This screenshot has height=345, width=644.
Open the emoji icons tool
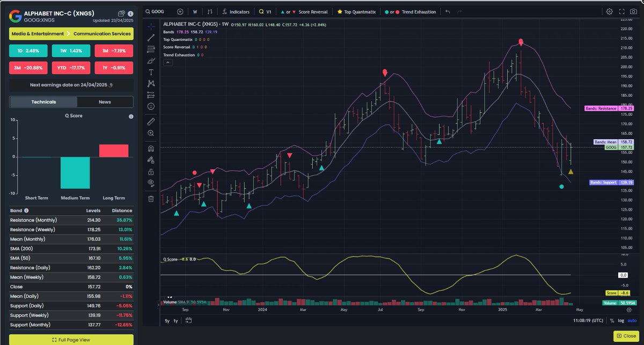[x=151, y=106]
